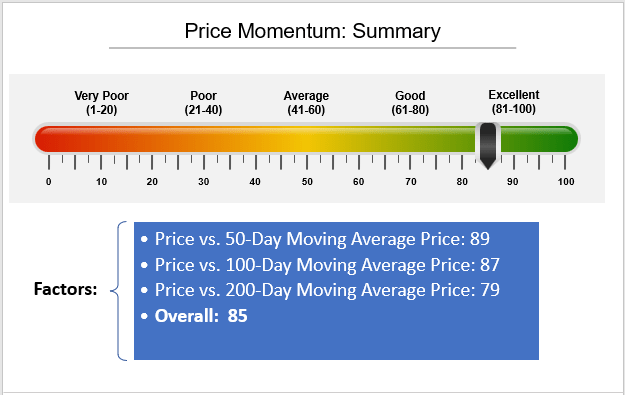This screenshot has height=395, width=625.
Task: Click the 100 mark on gauge scale
Action: click(x=566, y=182)
